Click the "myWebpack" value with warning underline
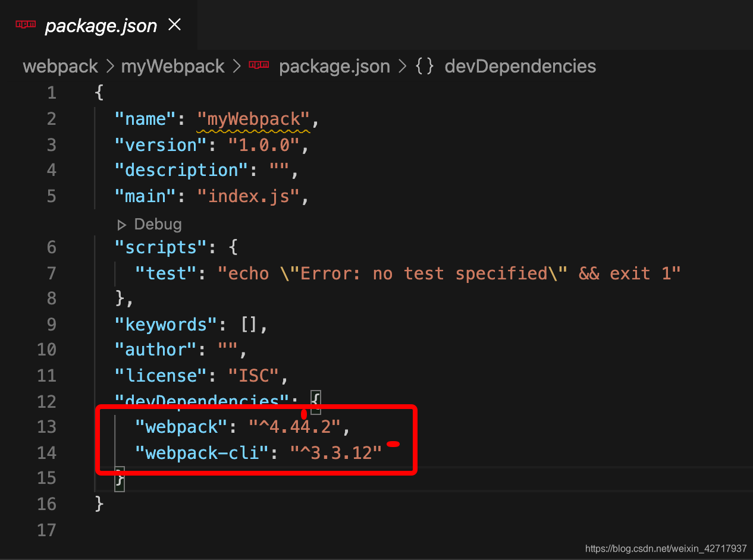The height and width of the screenshot is (560, 753). click(x=254, y=119)
